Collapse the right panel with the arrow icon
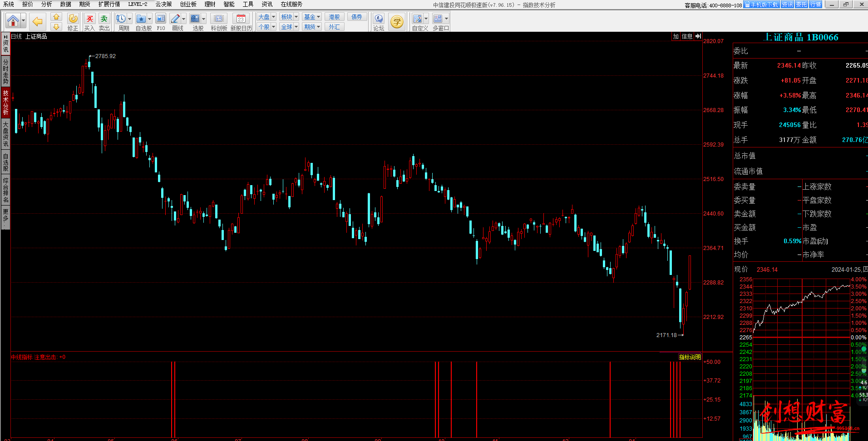The width and height of the screenshot is (868, 441). 698,36
